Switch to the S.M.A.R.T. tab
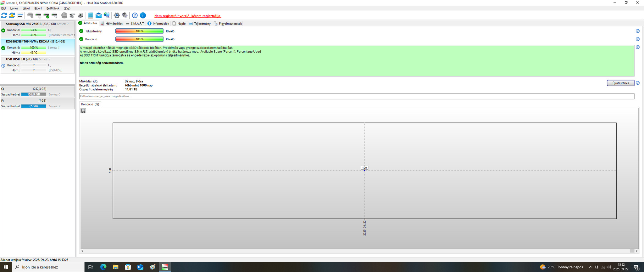This screenshot has width=644, height=272. [135, 24]
